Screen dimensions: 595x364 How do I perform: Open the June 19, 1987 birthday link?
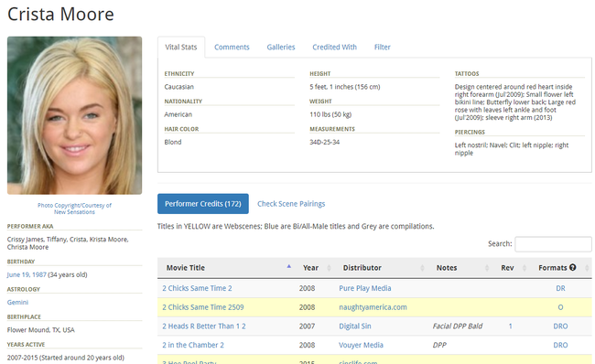pos(27,274)
